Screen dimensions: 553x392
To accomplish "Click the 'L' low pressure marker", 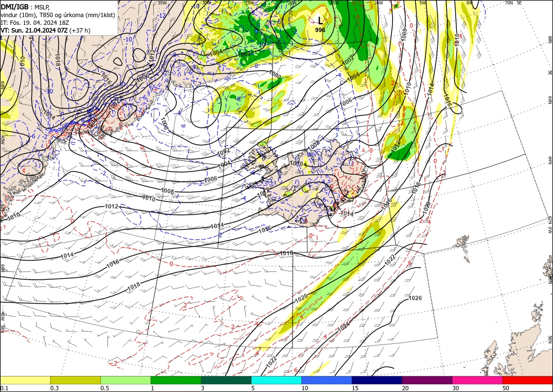I will click(x=320, y=21).
